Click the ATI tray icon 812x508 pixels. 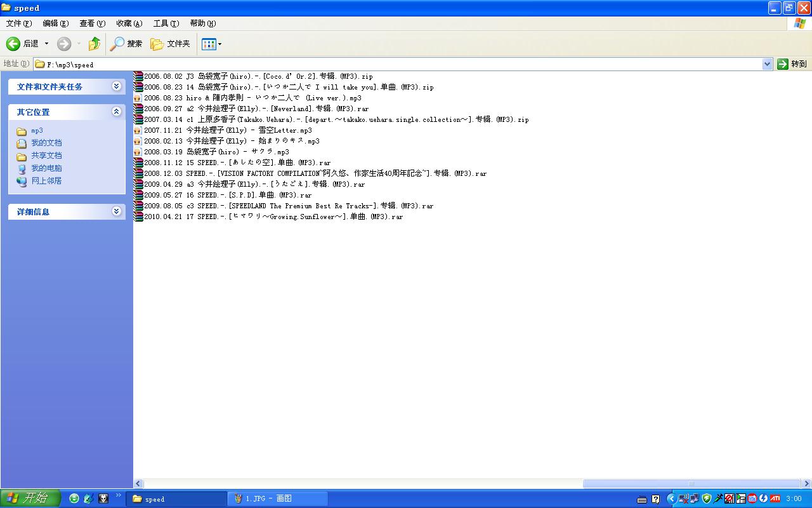point(775,498)
